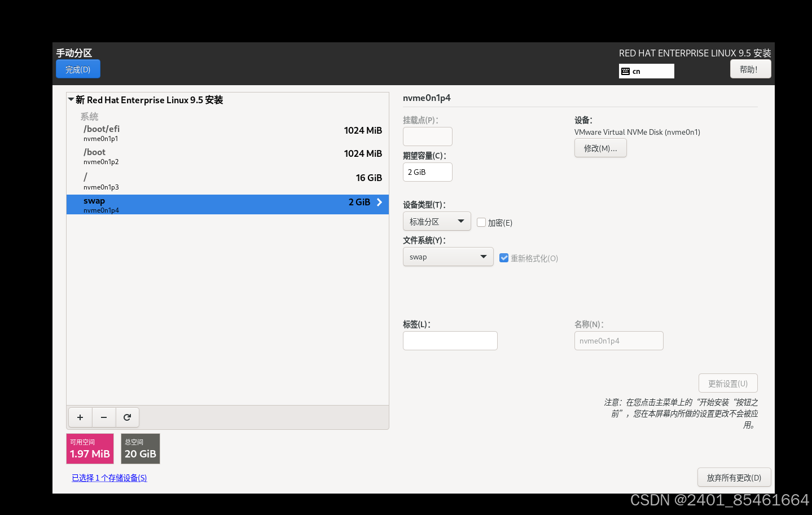Viewport: 812px width, 515px height.
Task: Click the 修改(M)... device modify button
Action: tap(600, 148)
